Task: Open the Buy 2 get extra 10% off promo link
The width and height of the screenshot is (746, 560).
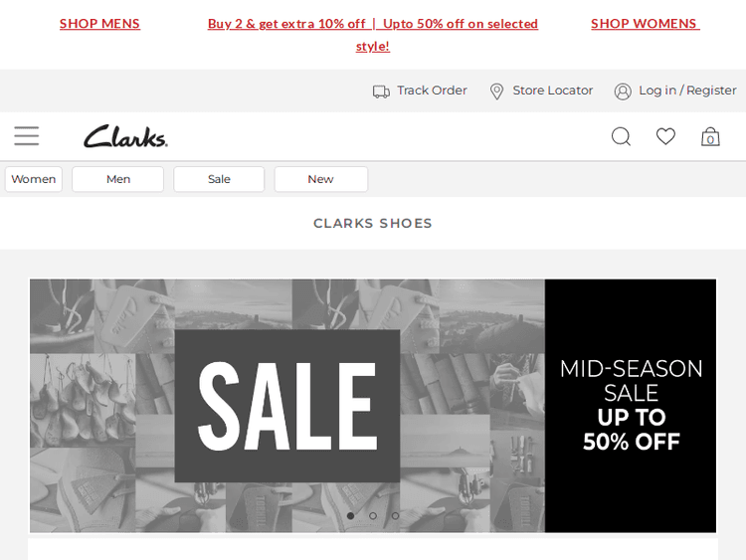Action: point(373,35)
